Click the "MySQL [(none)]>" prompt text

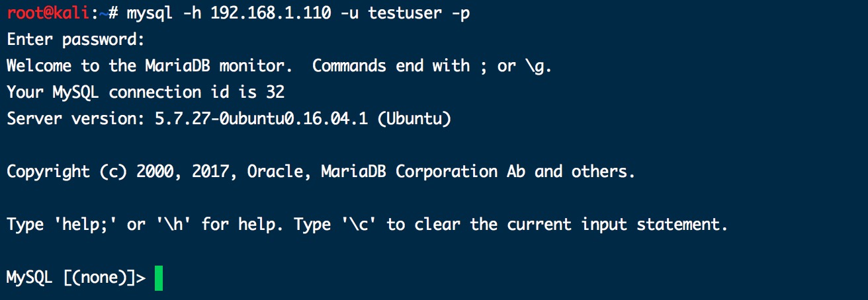(x=76, y=278)
